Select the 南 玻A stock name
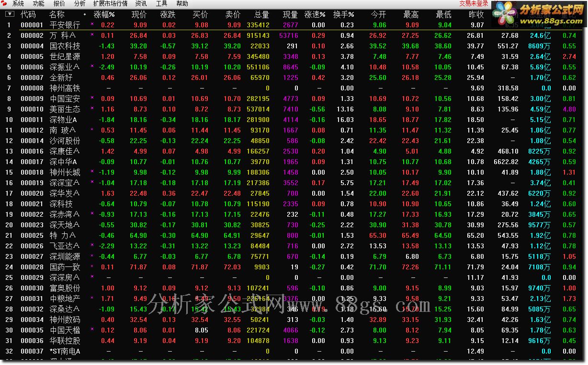 point(63,130)
